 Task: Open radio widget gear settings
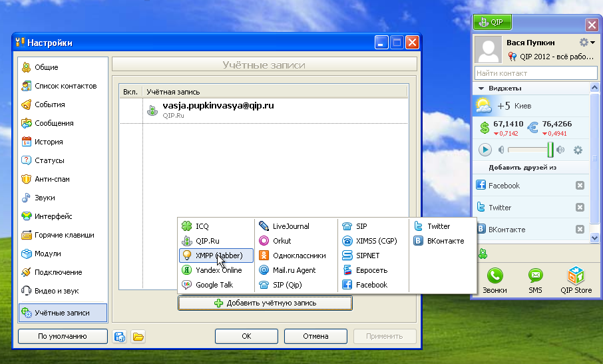tap(578, 150)
